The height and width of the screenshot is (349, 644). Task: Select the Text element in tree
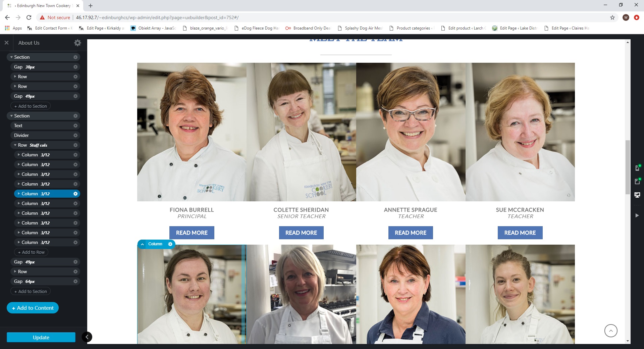pyautogui.click(x=18, y=126)
